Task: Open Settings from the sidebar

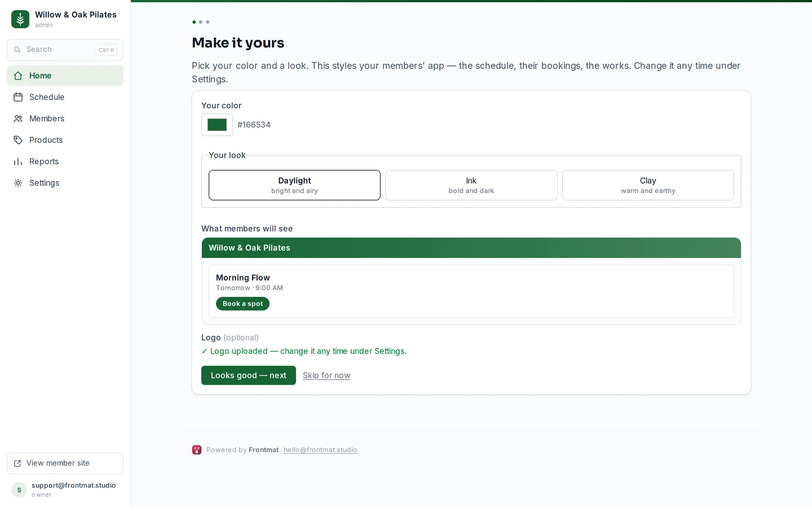Action: click(65, 183)
